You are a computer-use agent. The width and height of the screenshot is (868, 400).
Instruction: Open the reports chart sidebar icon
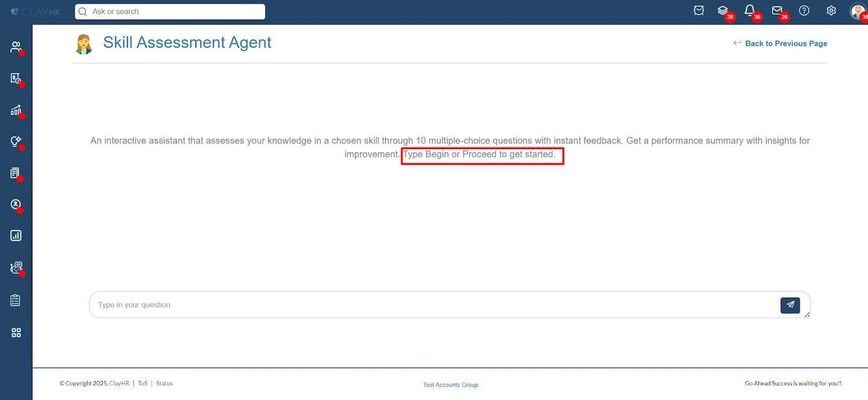(x=16, y=236)
